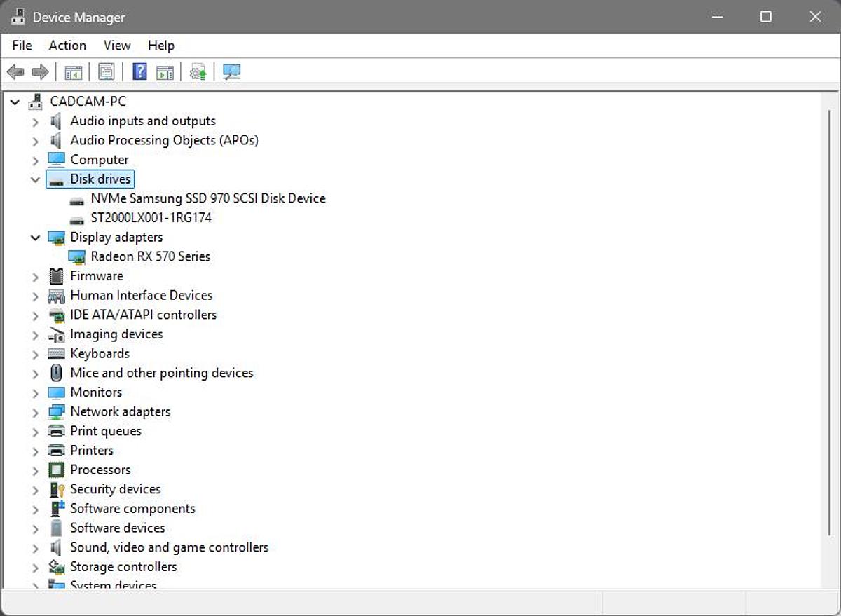The height and width of the screenshot is (616, 841).
Task: Click the Forward arrow toolbar icon
Action: (x=40, y=71)
